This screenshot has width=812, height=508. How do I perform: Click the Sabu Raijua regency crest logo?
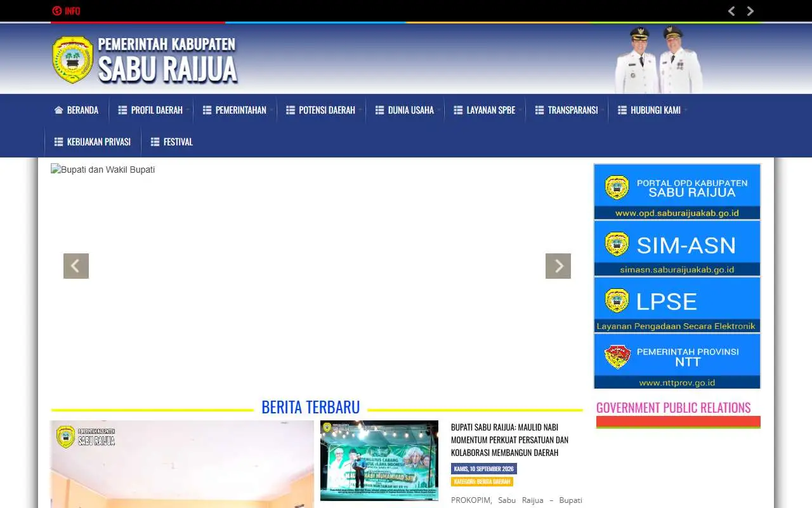tap(72, 60)
